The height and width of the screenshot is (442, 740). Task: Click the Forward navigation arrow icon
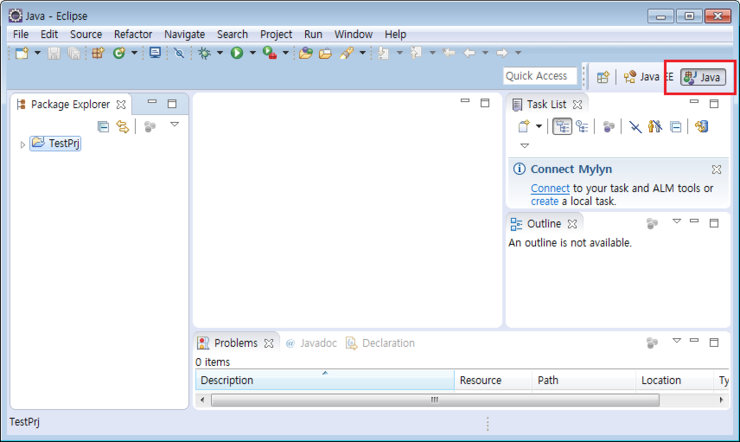pos(502,53)
